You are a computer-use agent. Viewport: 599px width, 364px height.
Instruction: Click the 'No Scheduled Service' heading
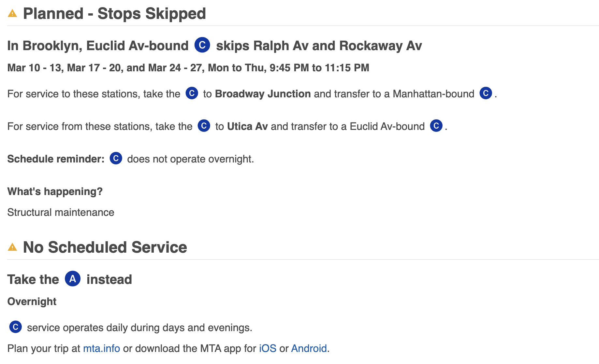tap(105, 247)
